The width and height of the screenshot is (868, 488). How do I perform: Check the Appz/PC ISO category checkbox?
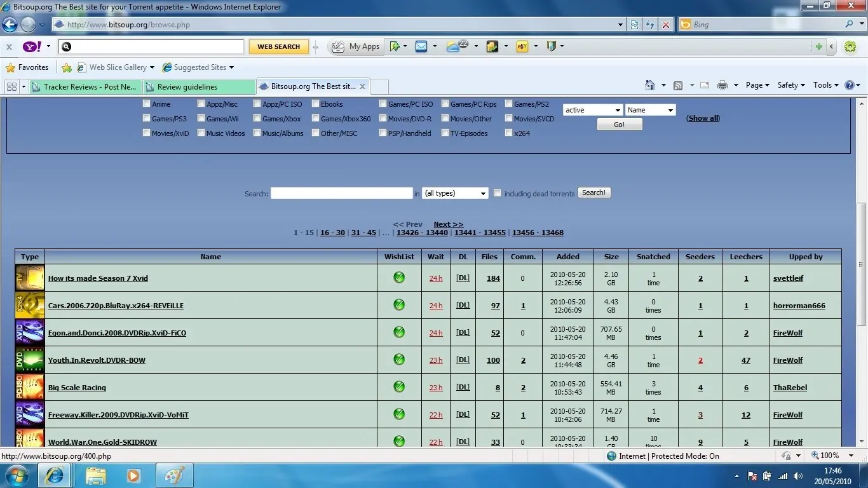pos(257,104)
